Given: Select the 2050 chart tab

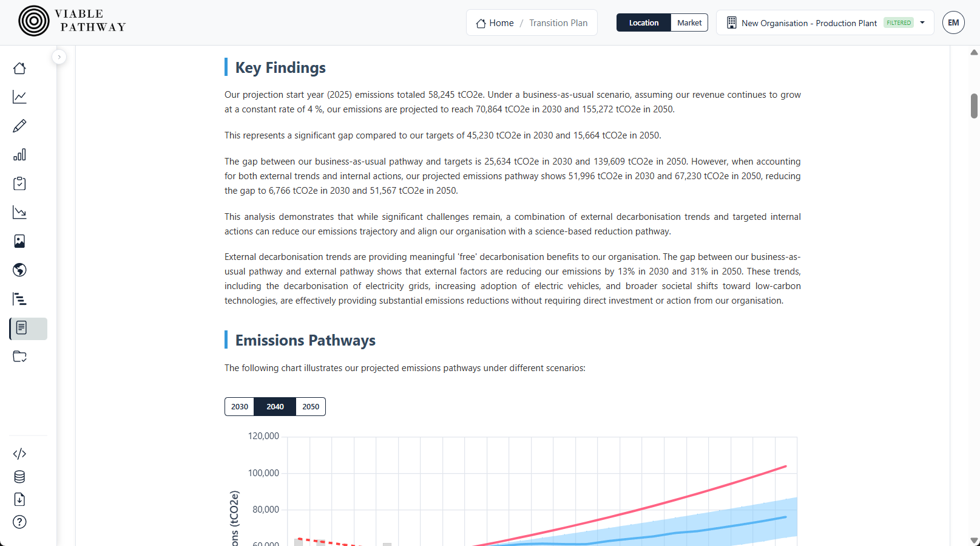Looking at the screenshot, I should tap(311, 406).
